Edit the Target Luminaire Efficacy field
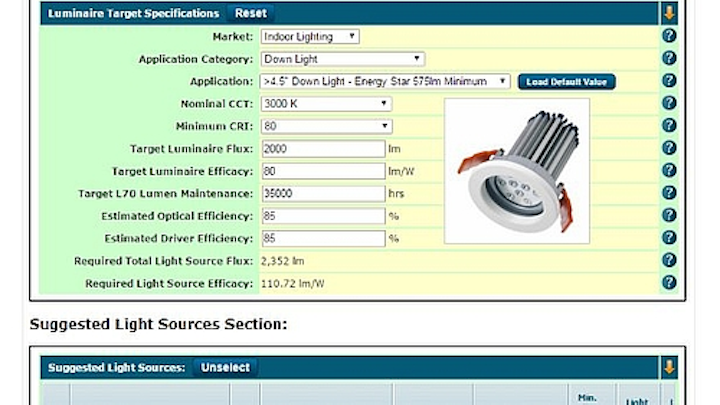Image resolution: width=720 pixels, height=405 pixels. click(323, 171)
